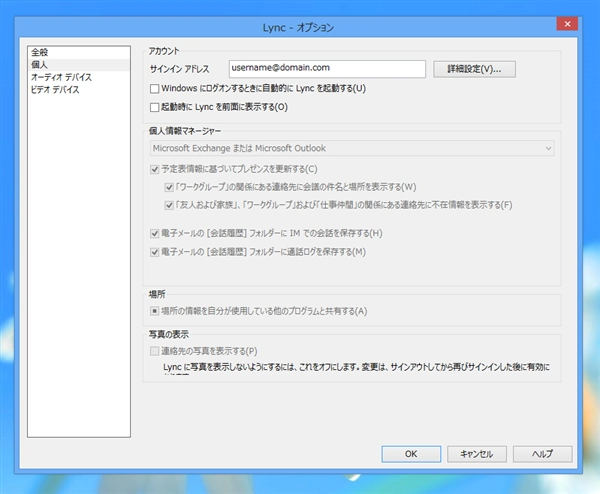Select 個人 in the category list

pos(78,65)
